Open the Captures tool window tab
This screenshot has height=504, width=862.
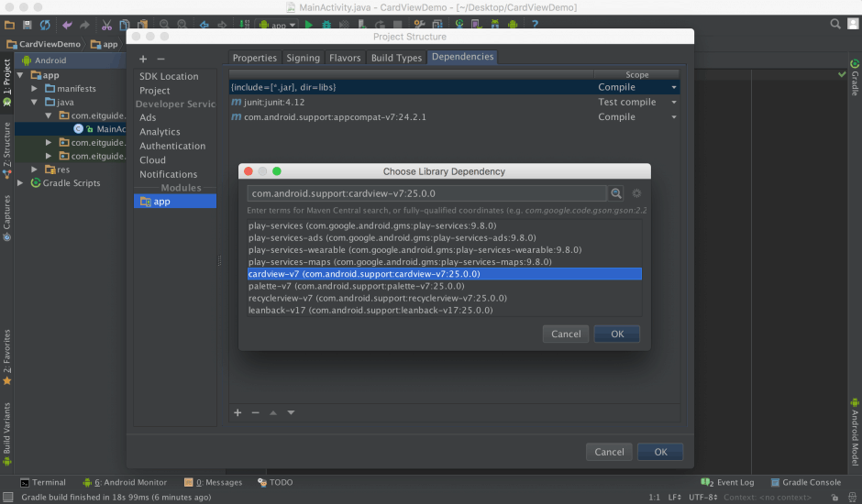[7, 218]
